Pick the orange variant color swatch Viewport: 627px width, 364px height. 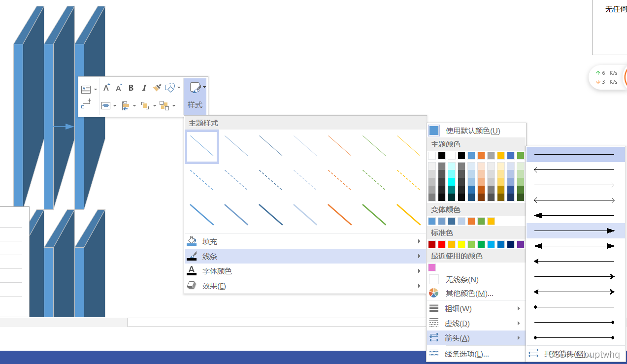click(x=471, y=221)
